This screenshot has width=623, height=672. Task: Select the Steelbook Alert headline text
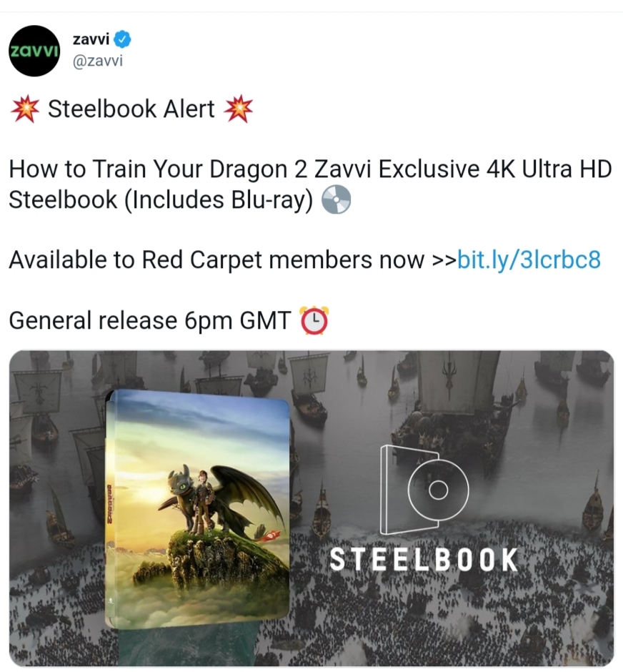point(131,109)
